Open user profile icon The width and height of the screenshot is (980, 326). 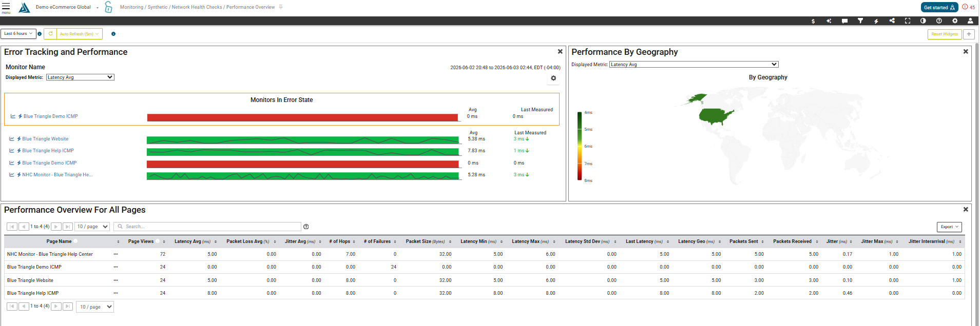tap(970, 21)
